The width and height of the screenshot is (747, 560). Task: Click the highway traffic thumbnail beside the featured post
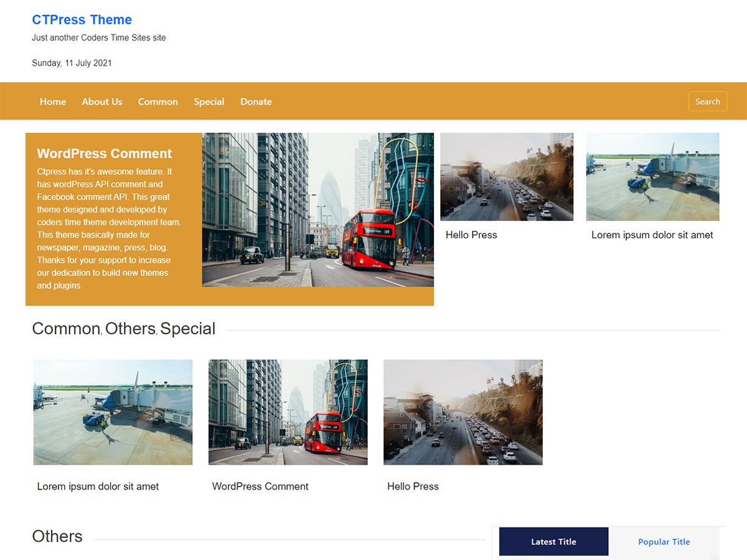(507, 177)
